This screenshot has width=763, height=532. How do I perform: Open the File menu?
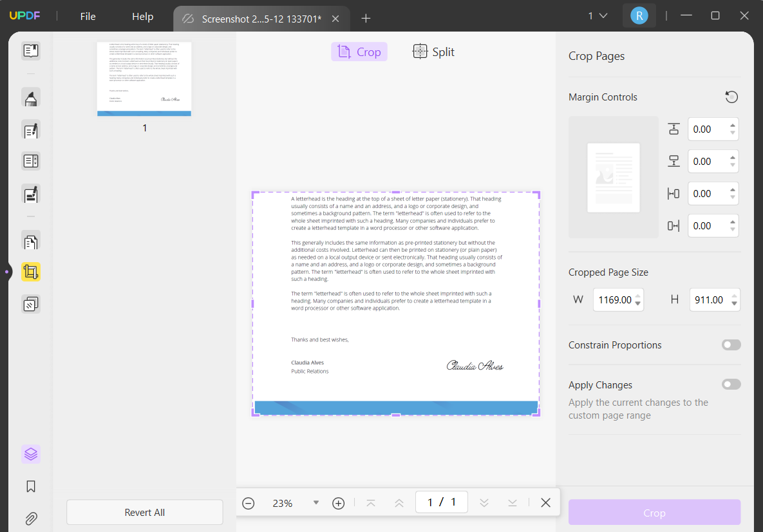[x=88, y=16]
